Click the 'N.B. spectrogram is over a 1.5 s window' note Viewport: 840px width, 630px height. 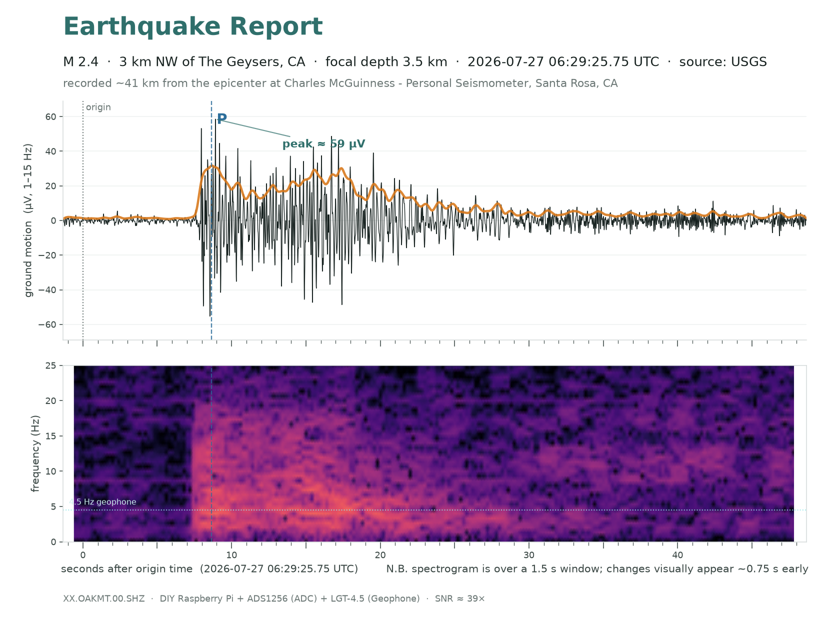tap(597, 569)
